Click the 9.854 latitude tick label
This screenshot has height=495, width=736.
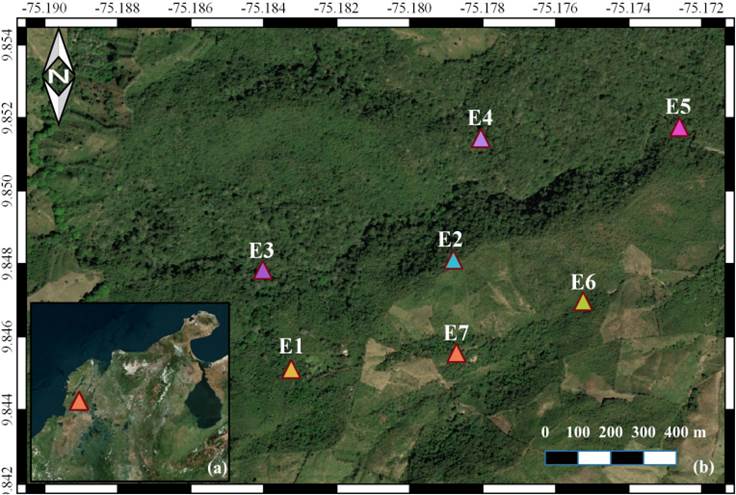[x=8, y=42]
